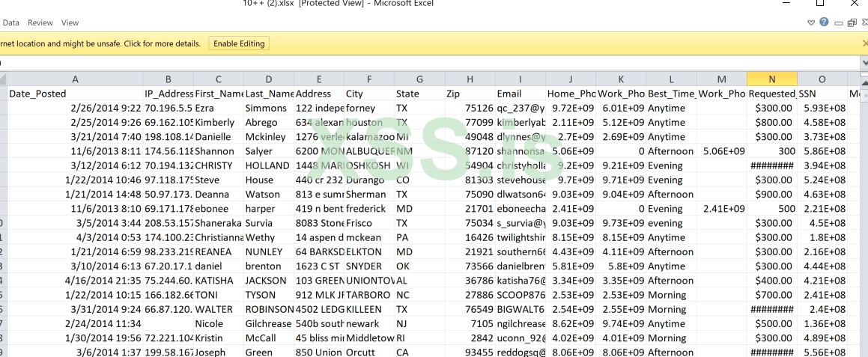Click the Date_Posted header cell
The width and height of the screenshot is (868, 357).
coord(76,94)
